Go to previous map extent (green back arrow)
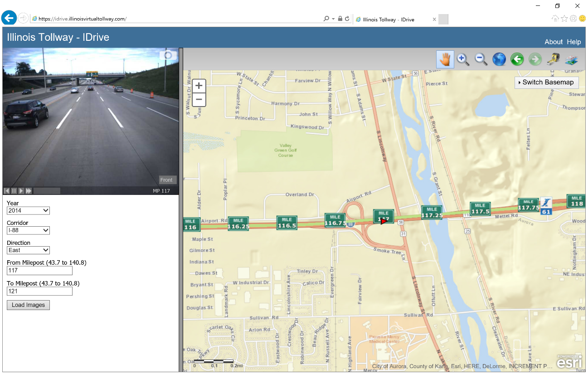This screenshot has width=588, height=374. (x=517, y=59)
